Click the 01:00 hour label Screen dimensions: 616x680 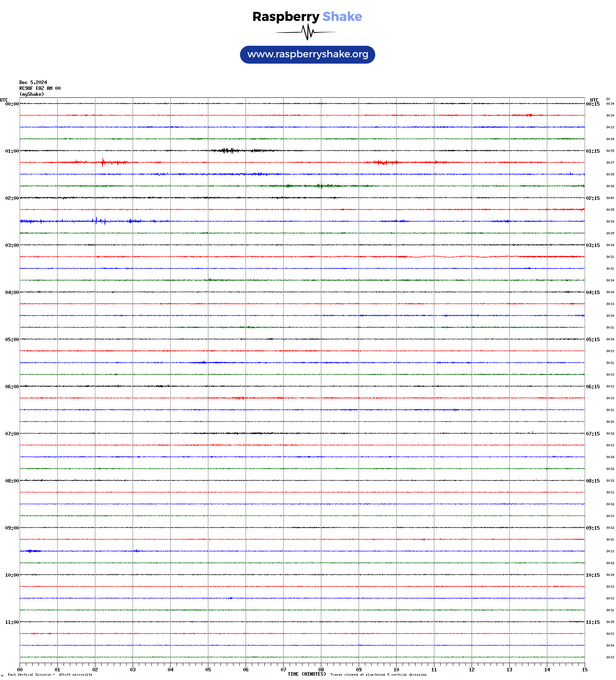click(12, 151)
